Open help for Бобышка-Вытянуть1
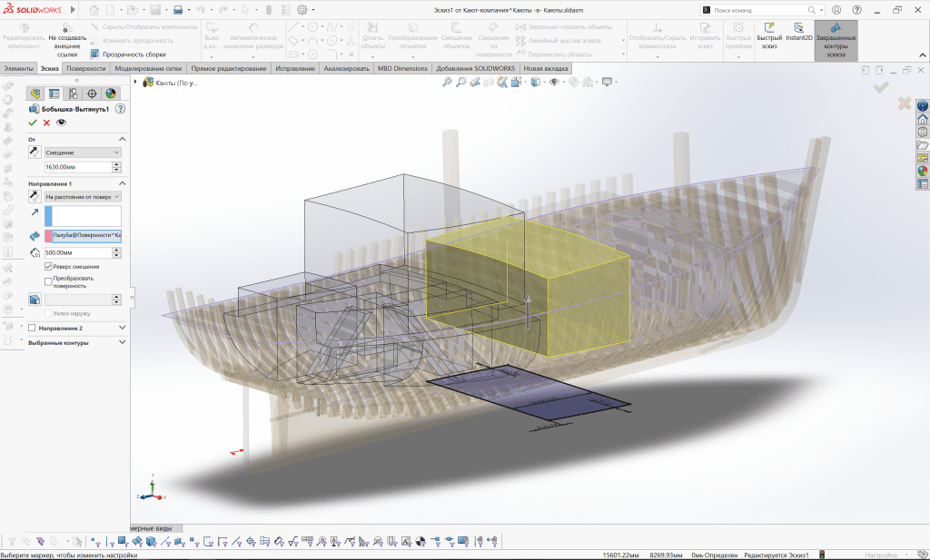 (x=120, y=109)
